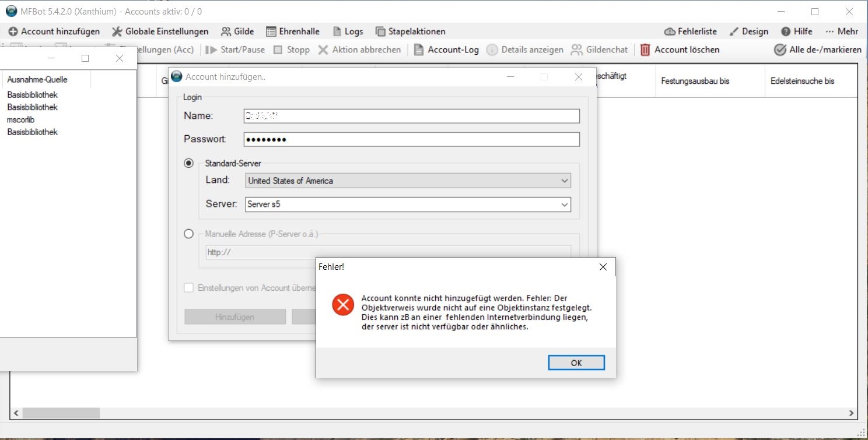The height and width of the screenshot is (440, 868).
Task: Open the Mehr overflow menu
Action: coord(842,31)
